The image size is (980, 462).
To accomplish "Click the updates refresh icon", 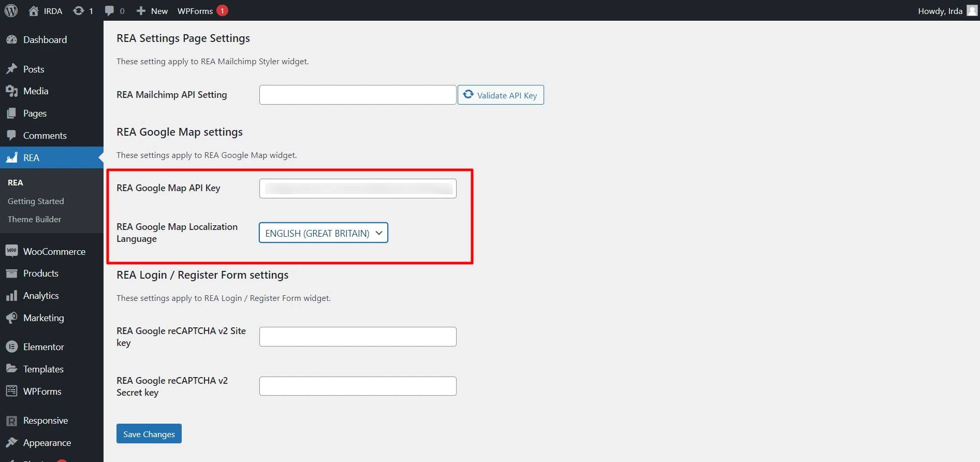I will (78, 11).
